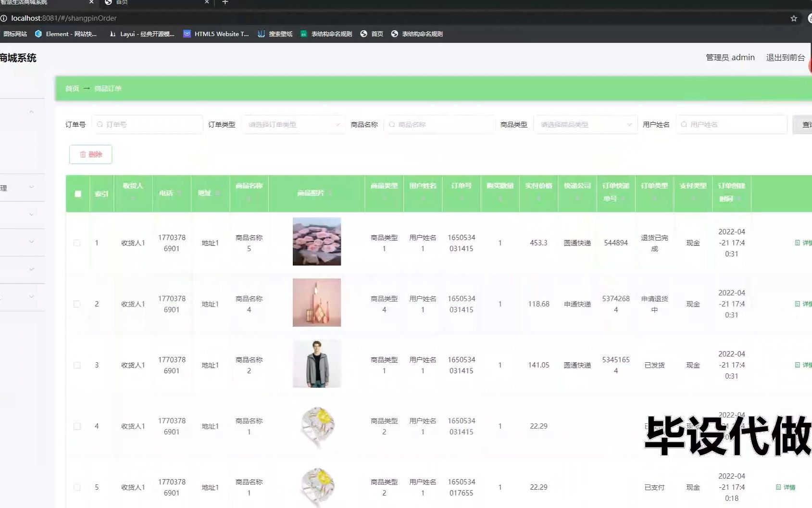
Task: Collapse the first sidebar menu section
Action: coord(31,112)
